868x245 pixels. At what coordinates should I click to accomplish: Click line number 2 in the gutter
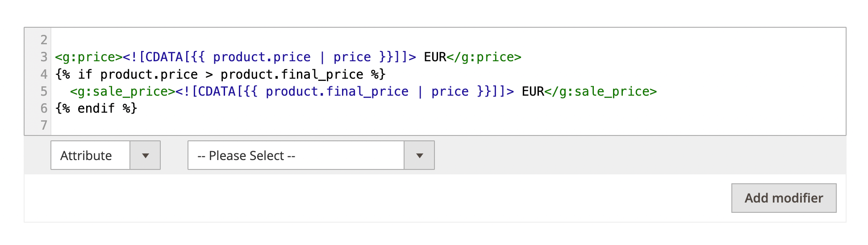pos(44,40)
